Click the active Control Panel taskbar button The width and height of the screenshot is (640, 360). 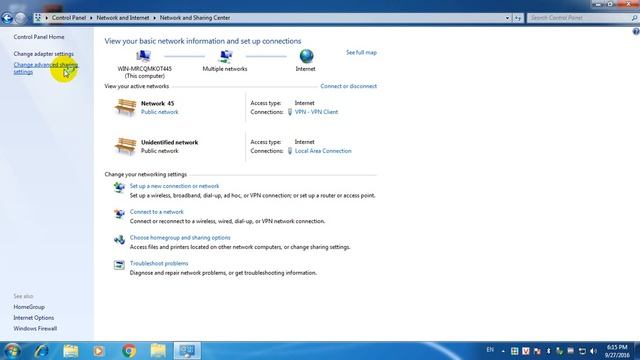click(187, 351)
